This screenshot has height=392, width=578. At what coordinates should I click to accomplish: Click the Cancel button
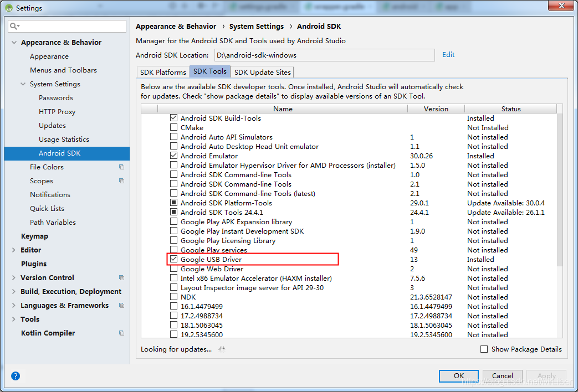point(503,376)
